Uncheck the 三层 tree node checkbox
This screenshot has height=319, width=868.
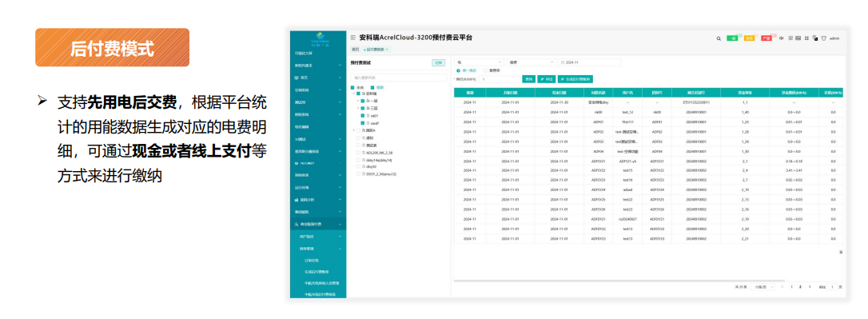point(363,109)
